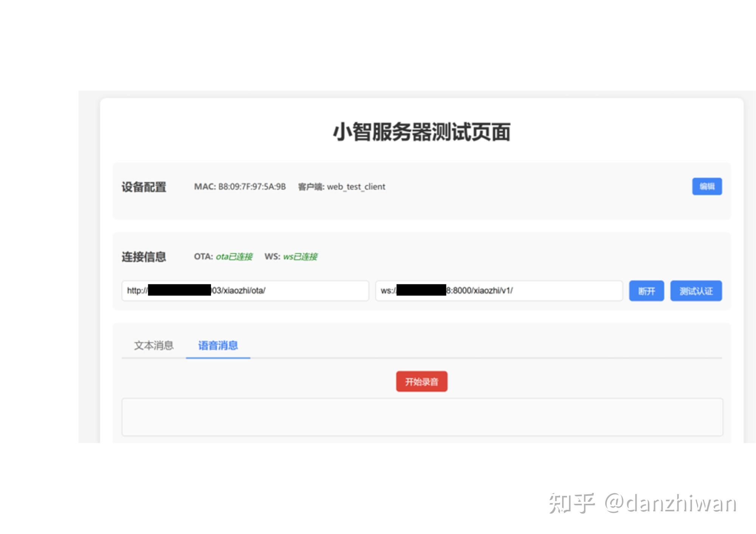This screenshot has height=534, width=756.
Task: Click 断开 to disconnect the WebSocket
Action: click(646, 291)
